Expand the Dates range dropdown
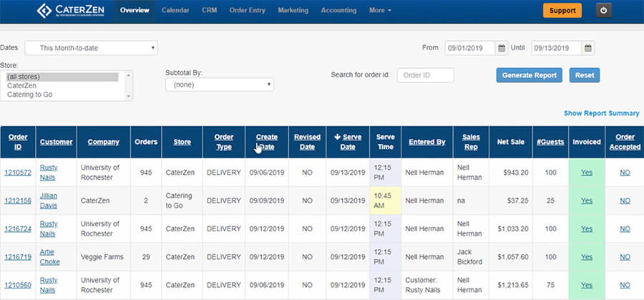Viewport: 644px width, 300px height. 92,48
